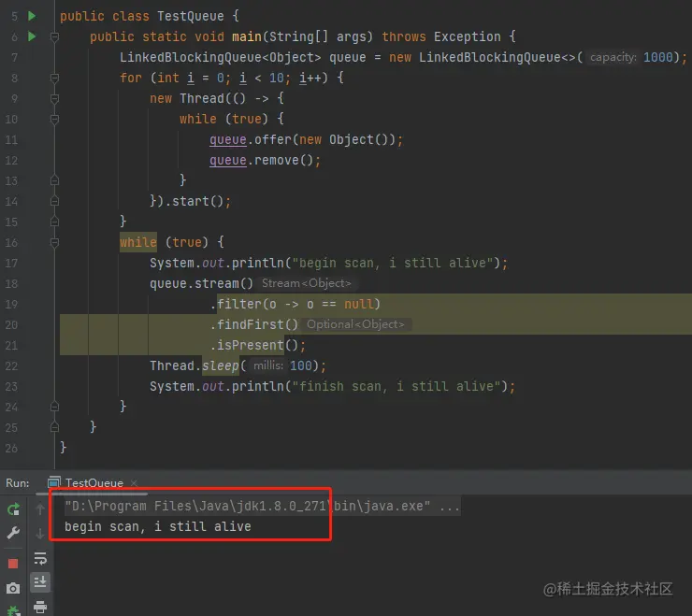692x616 pixels.
Task: Click '}).start();' on line 14
Action: coord(190,201)
